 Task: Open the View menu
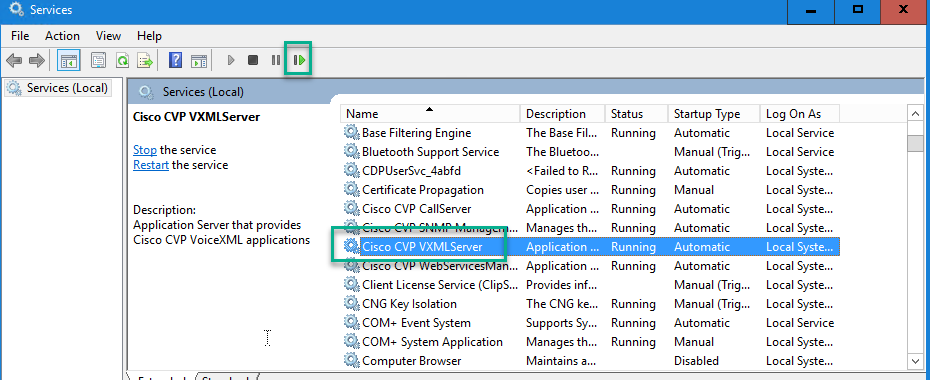[109, 36]
